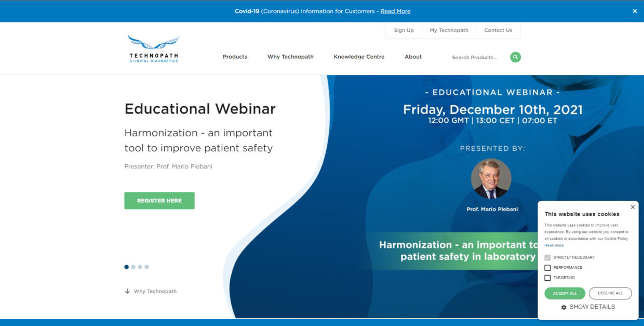Follow the Read More link in Covid banner
The width and height of the screenshot is (644, 326).
tap(395, 11)
